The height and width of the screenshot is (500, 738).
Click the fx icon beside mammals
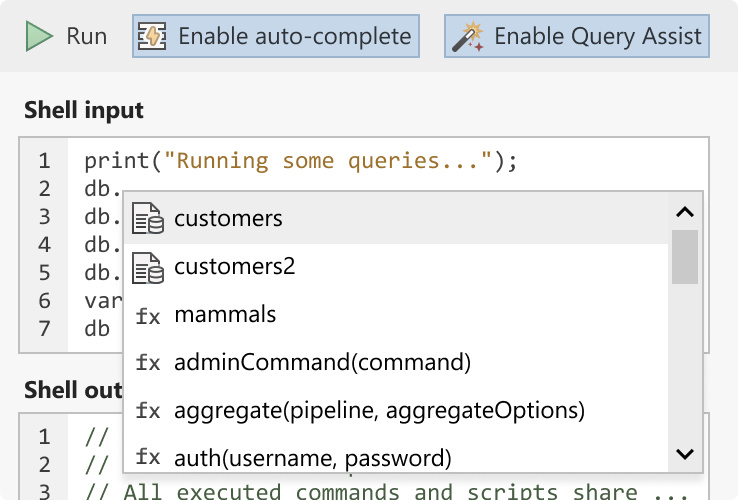[148, 315]
